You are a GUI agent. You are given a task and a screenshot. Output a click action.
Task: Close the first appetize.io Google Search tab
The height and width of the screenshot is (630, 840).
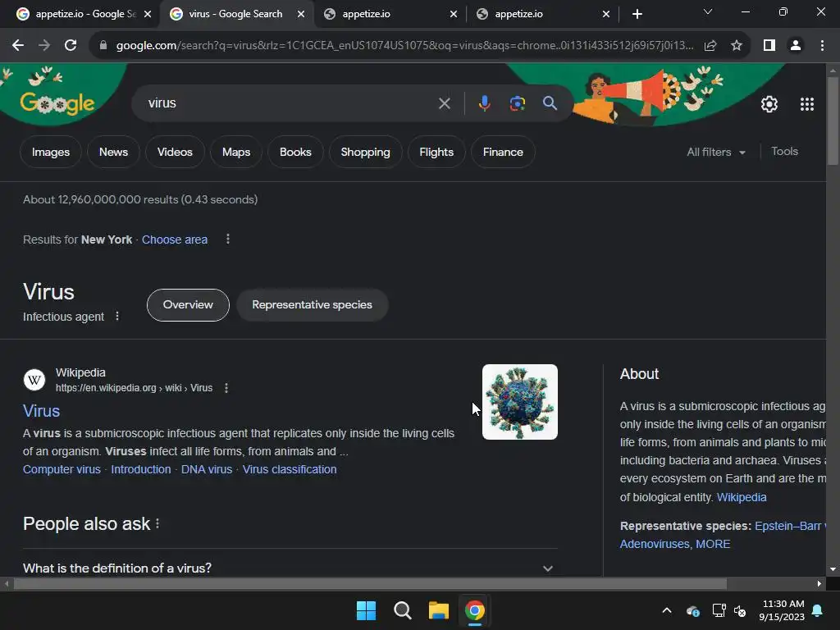pos(148,14)
